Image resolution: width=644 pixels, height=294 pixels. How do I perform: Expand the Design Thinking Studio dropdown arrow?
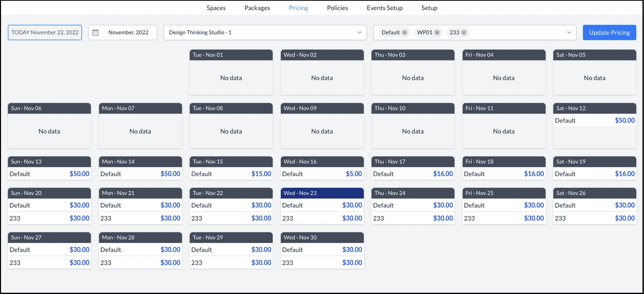click(359, 33)
